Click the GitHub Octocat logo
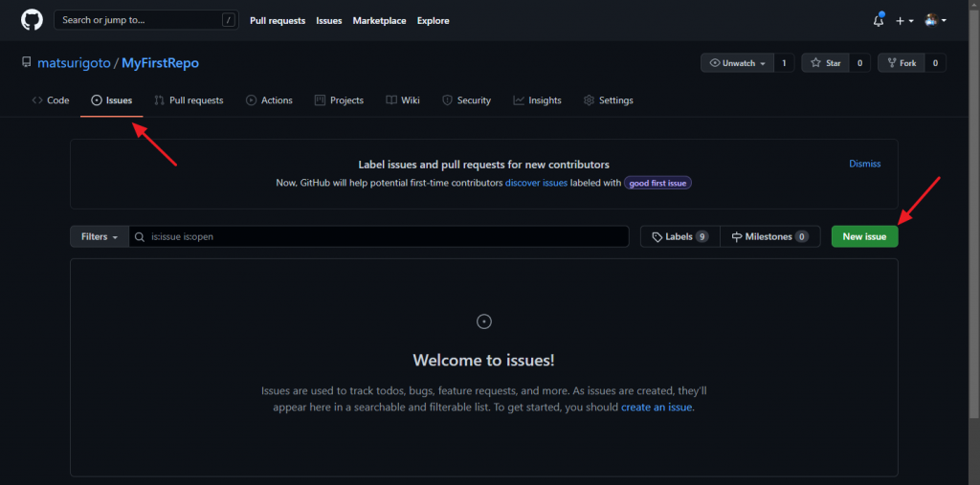Viewport: 980px width, 485px height. pos(32,20)
